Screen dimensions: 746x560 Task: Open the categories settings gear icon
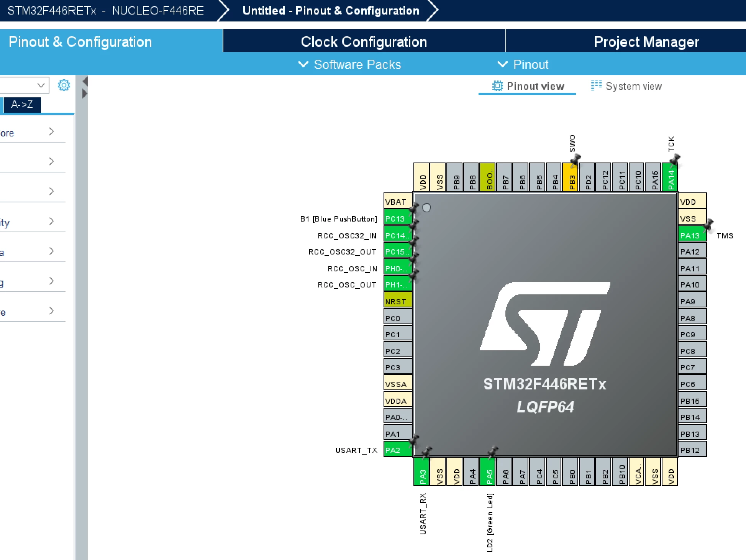pyautogui.click(x=64, y=85)
